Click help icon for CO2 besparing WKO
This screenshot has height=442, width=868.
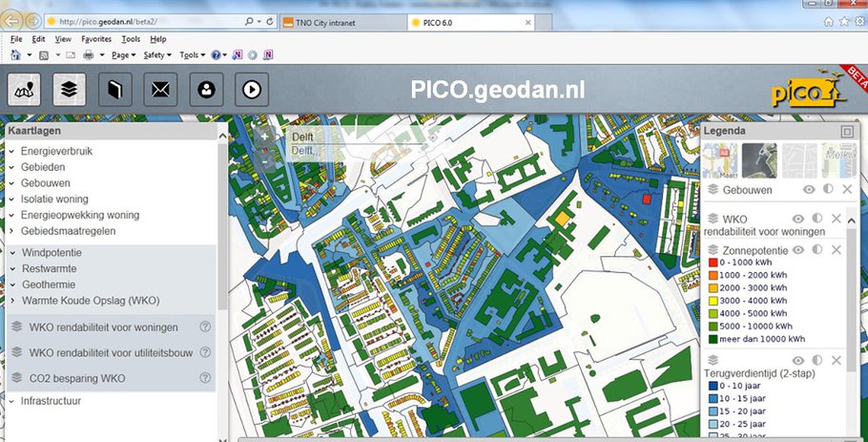coord(205,378)
